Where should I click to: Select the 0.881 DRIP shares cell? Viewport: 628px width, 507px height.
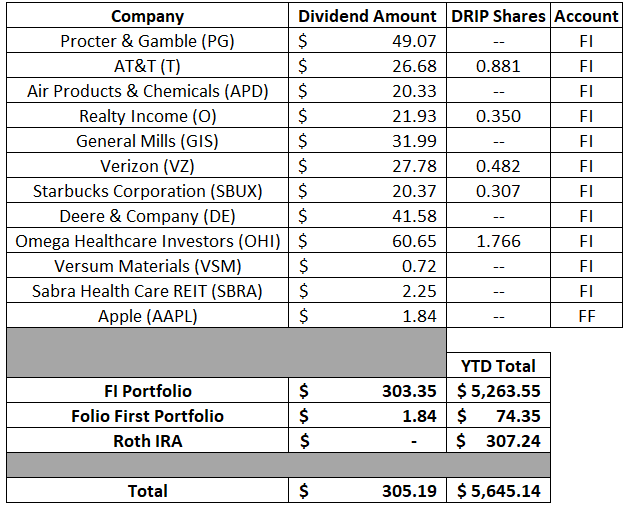pyautogui.click(x=498, y=66)
